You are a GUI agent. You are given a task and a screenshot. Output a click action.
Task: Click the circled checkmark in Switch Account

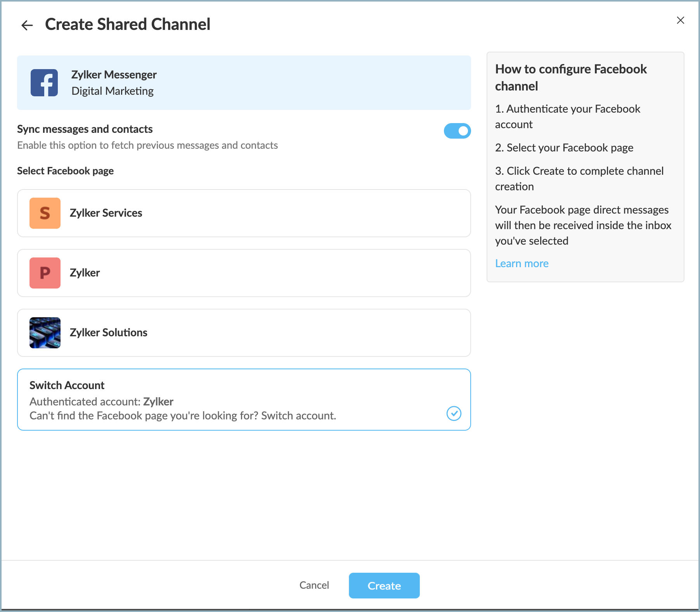pos(454,414)
